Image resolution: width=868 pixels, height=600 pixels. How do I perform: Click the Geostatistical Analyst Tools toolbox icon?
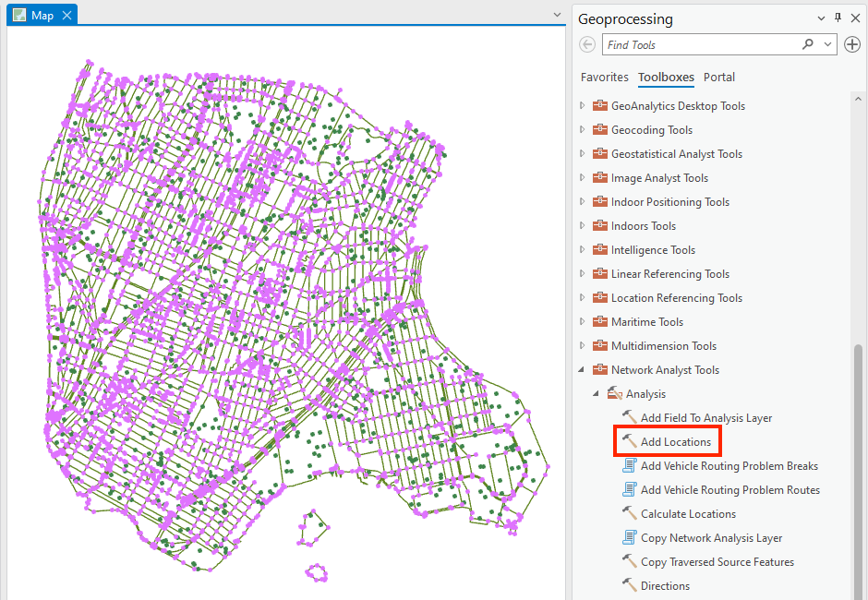click(x=600, y=153)
